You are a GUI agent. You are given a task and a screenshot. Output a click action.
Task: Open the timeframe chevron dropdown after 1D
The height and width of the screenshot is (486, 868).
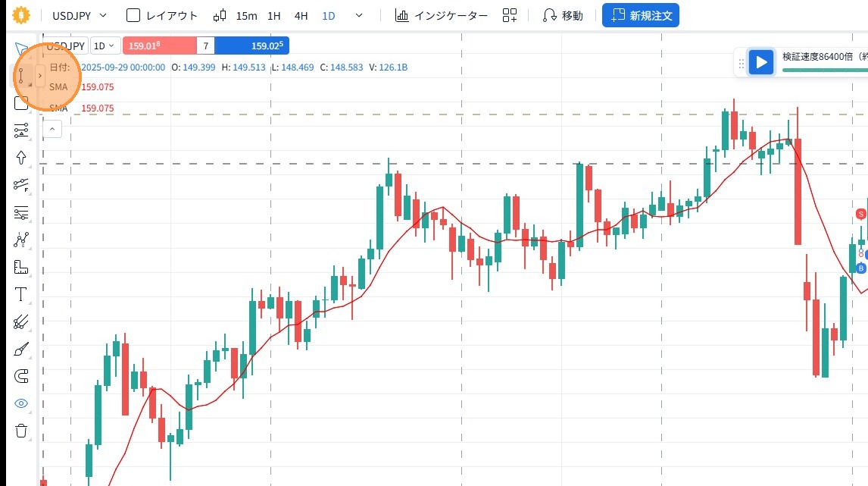[359, 15]
